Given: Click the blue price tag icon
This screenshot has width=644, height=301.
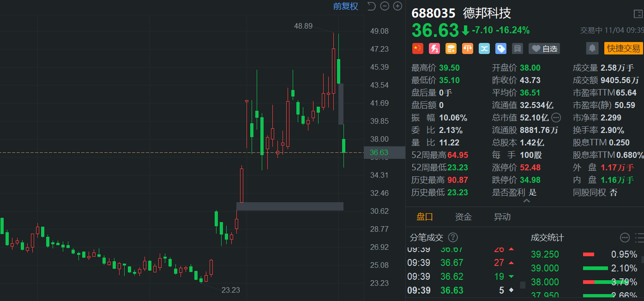Looking at the screenshot, I should 500,48.
